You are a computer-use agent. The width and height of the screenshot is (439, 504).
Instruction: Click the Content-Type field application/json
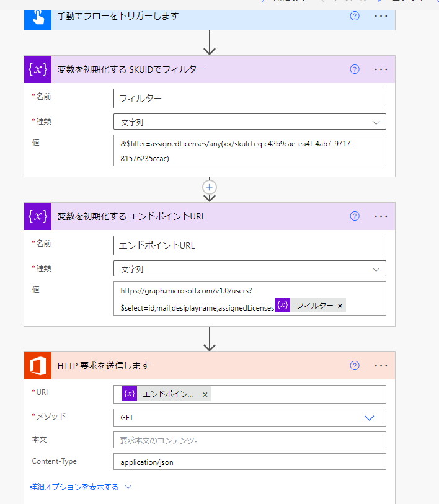point(249,462)
